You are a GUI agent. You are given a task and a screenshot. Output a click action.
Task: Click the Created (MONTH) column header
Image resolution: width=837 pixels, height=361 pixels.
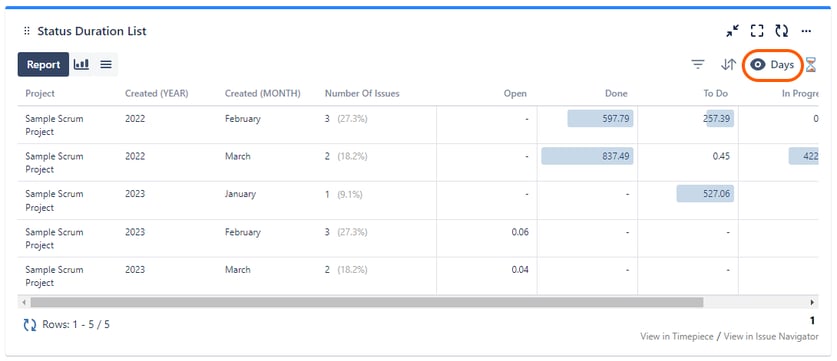point(263,93)
